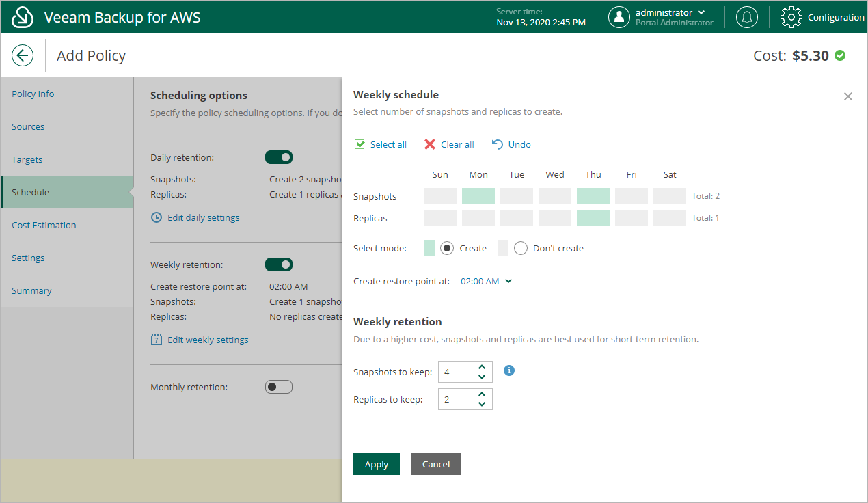Open the Settings step
The image size is (868, 503).
point(67,258)
